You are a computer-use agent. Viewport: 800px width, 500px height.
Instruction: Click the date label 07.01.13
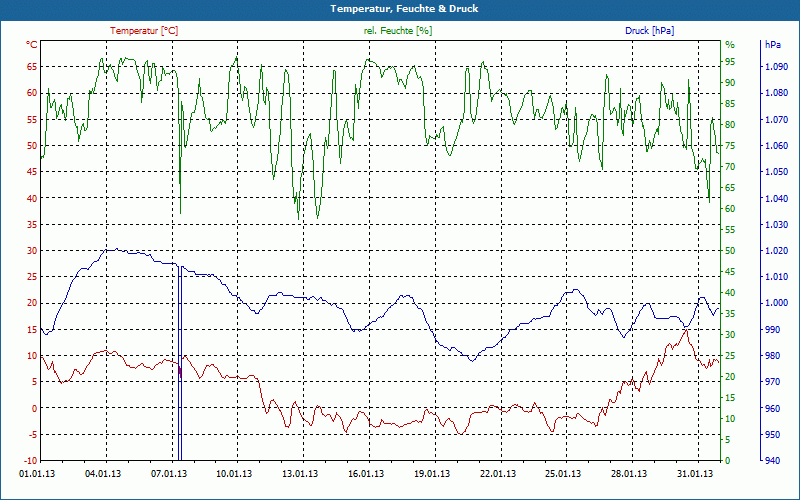point(169,474)
